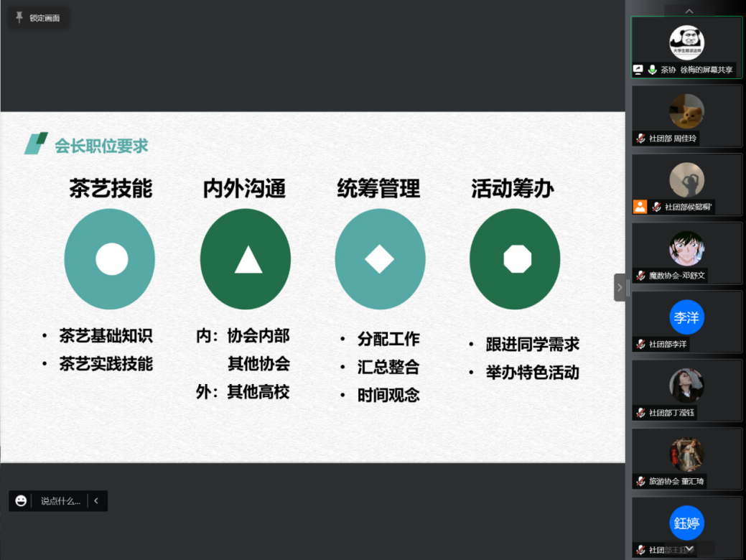Viewport: 746px width, 560px height.
Task: Click the 说点什么 chat input field
Action: (x=60, y=501)
